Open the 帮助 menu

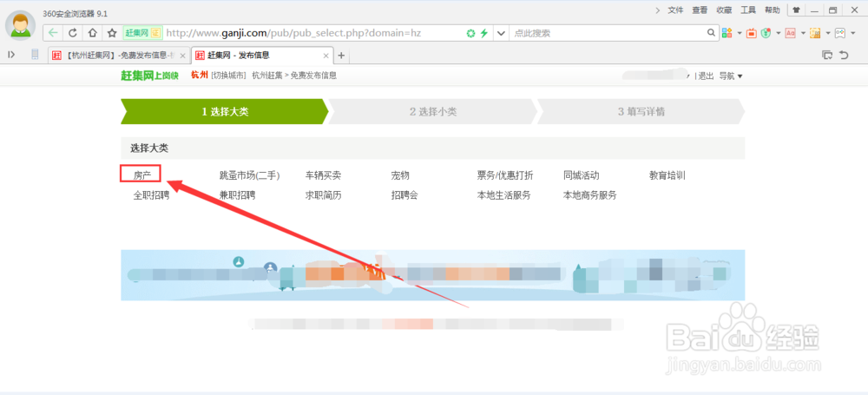[773, 10]
